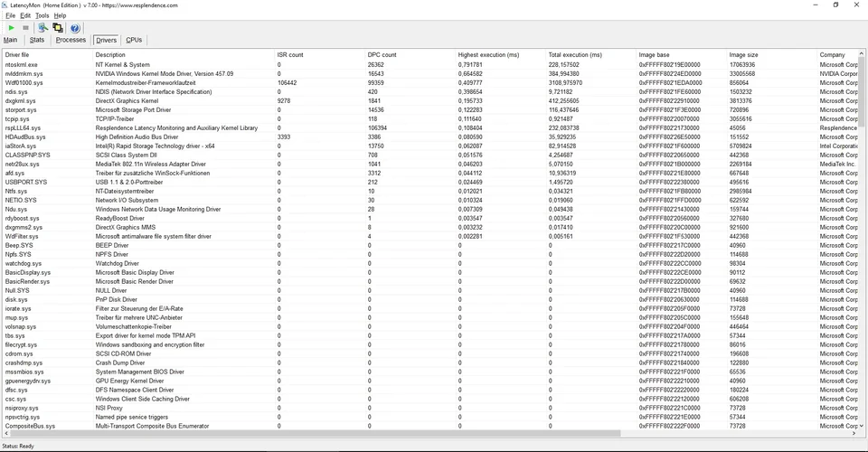868x452 pixels.
Task: Click the horizontal scrollbar thumb of the driver list
Action: (316, 433)
